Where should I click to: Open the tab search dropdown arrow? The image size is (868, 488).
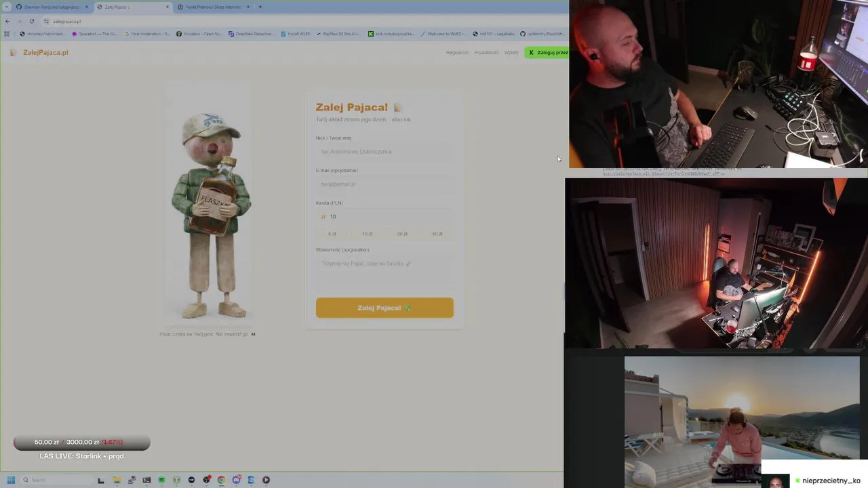click(5, 7)
